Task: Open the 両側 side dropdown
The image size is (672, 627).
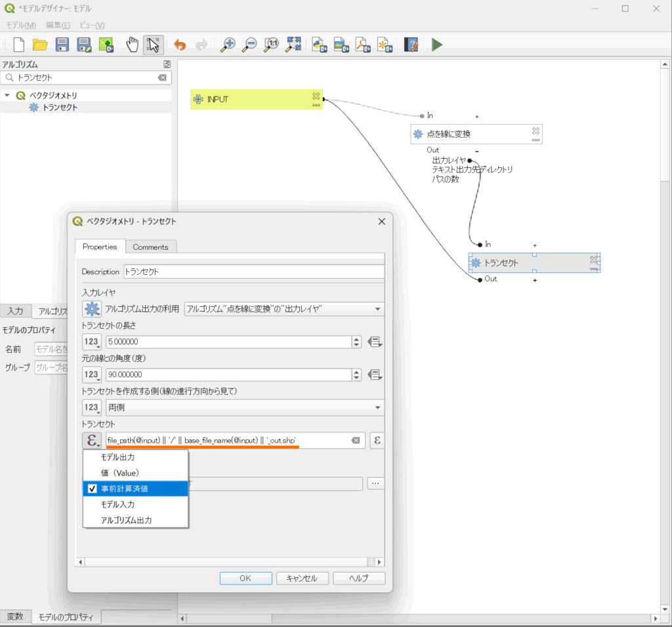Action: tap(245, 407)
